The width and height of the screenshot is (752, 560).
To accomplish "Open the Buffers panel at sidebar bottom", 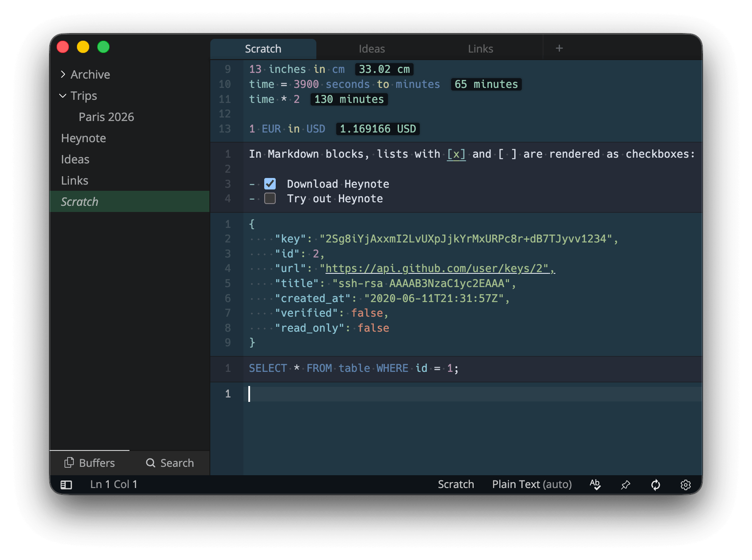I will point(90,463).
